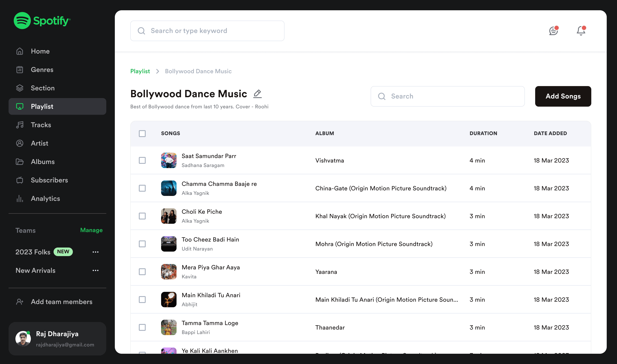The width and height of the screenshot is (617, 364).
Task: Open Genres from the sidebar
Action: pos(57,70)
